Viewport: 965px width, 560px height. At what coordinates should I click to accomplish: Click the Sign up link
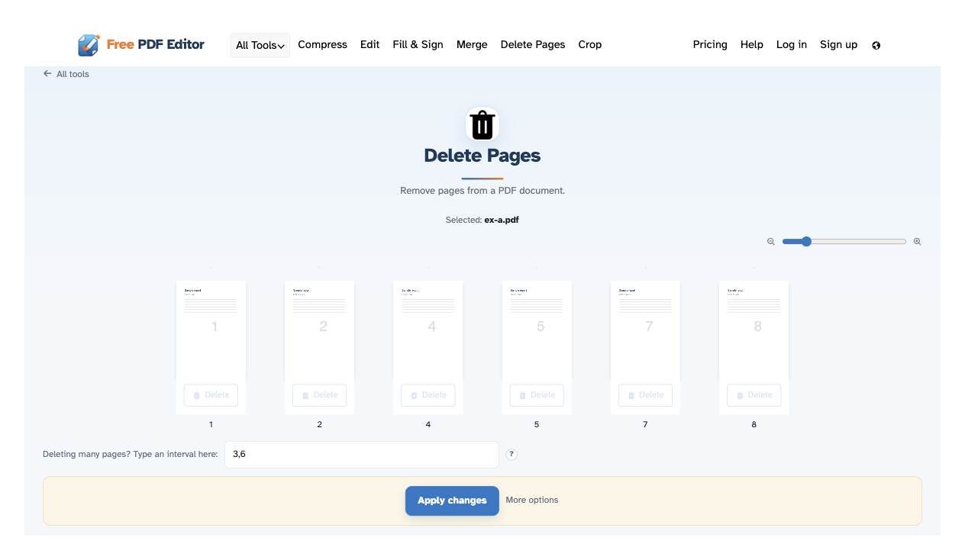point(838,45)
